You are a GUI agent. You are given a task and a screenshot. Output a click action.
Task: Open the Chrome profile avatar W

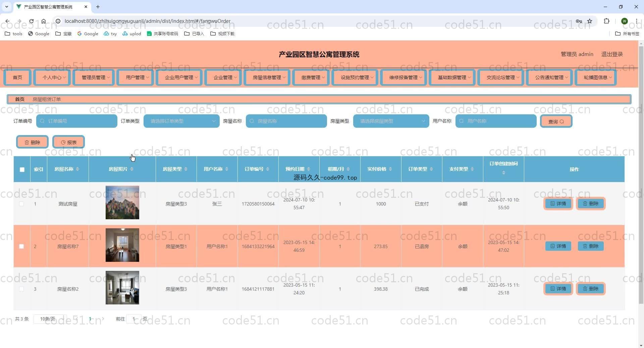tap(624, 21)
